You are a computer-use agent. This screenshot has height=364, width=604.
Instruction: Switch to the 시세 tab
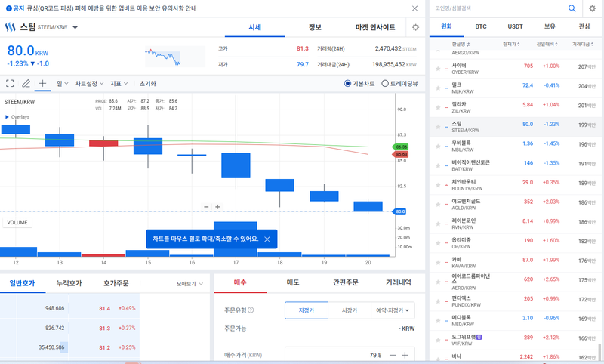(x=254, y=27)
